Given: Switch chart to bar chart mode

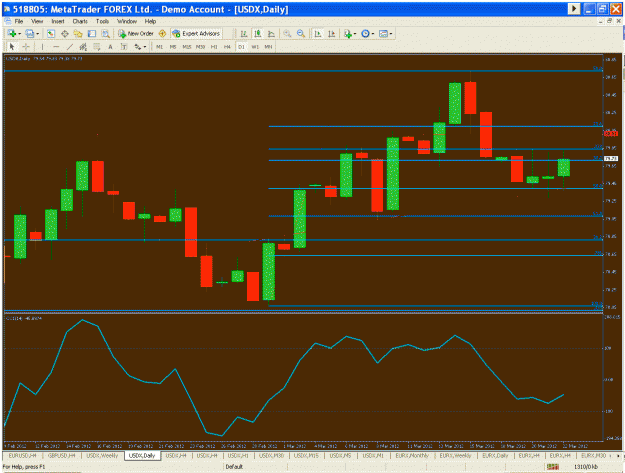Looking at the screenshot, I should point(244,34).
